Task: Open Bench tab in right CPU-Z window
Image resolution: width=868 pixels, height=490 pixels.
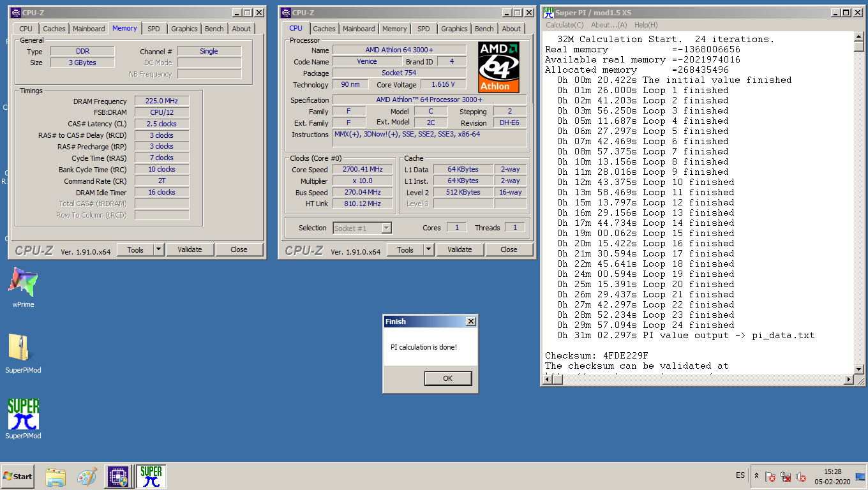Action: [484, 29]
